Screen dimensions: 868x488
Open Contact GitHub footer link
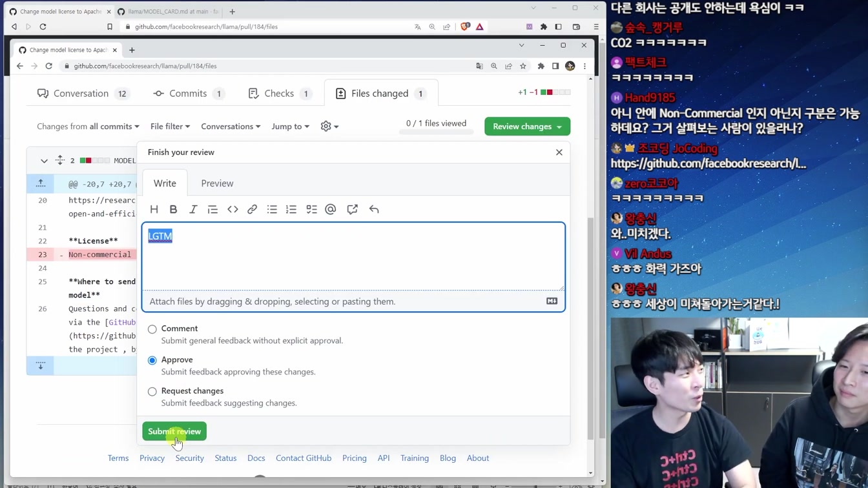304,458
